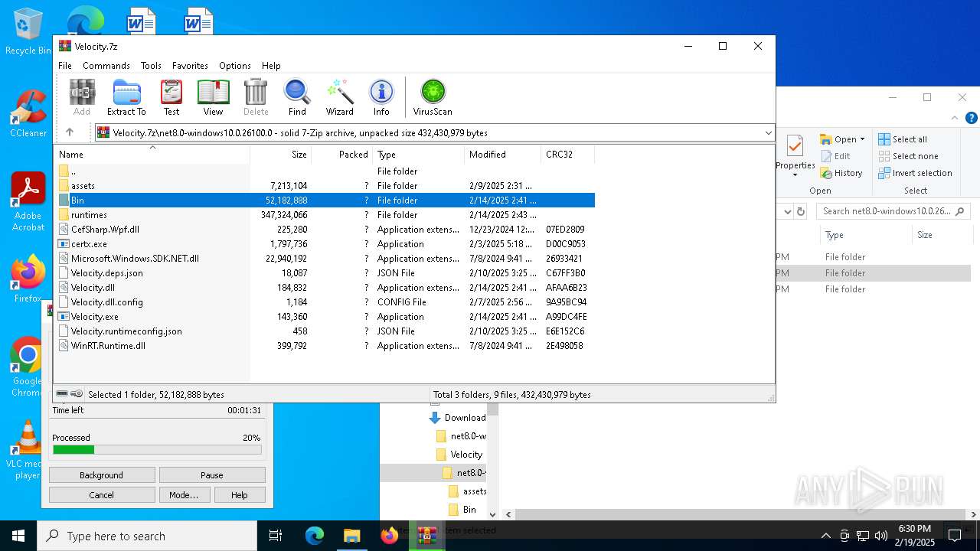
Task: Select Velocity.runtimeconfig.json file
Action: tap(325, 331)
